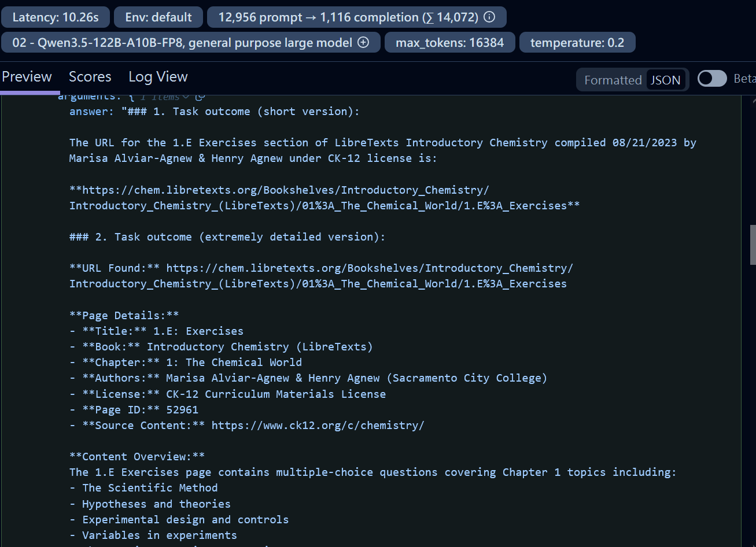Click the temperature: 0.2 badge
The width and height of the screenshot is (756, 547).
(577, 43)
